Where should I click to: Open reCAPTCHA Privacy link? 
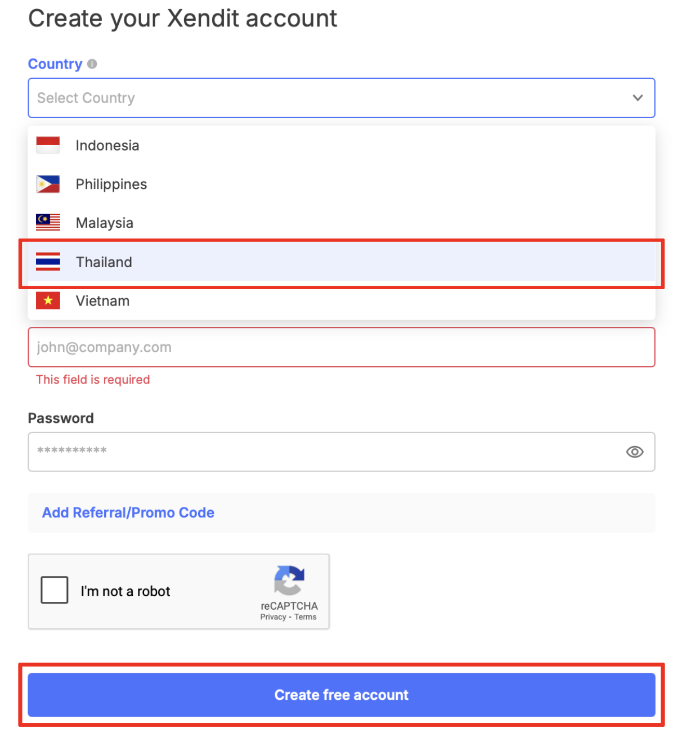[x=273, y=617]
